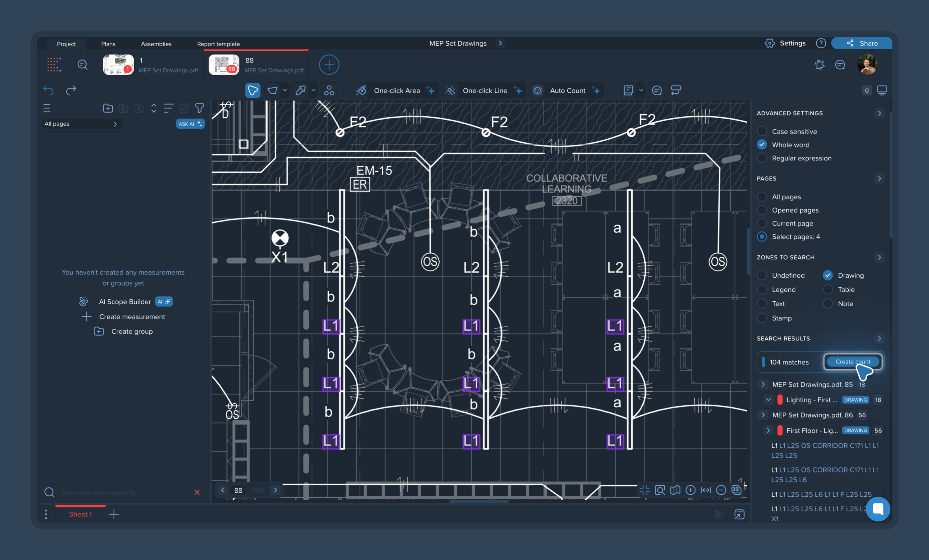Collapse the Advanced Settings section

coord(879,113)
